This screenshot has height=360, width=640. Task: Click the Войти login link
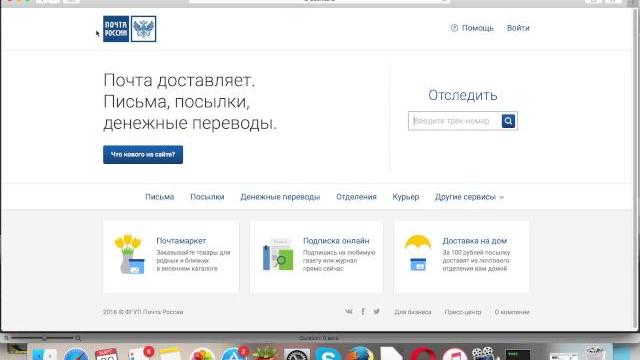pos(518,28)
